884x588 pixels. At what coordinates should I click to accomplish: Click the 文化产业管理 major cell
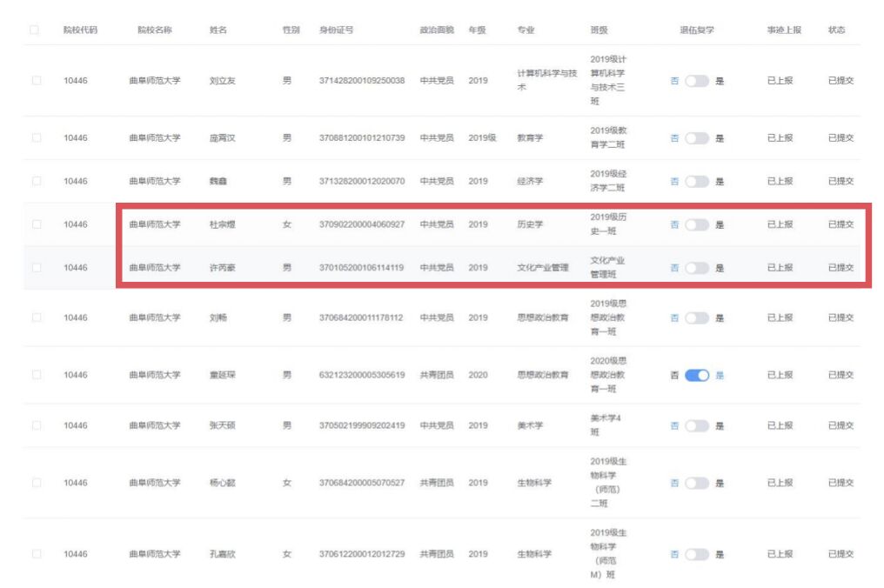[x=543, y=268]
